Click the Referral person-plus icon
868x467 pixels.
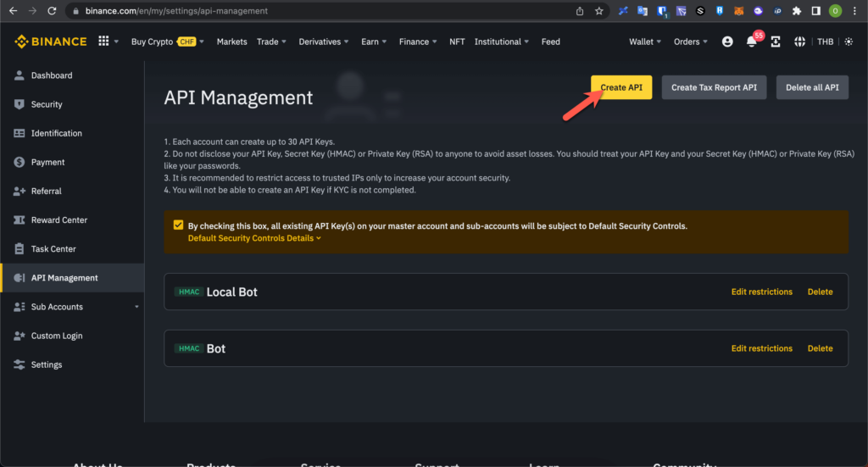pos(19,191)
